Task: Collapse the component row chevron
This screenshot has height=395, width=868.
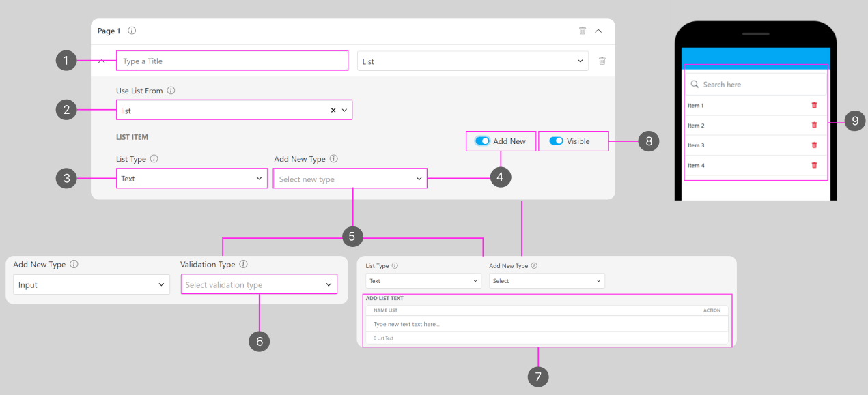Action: coord(102,61)
